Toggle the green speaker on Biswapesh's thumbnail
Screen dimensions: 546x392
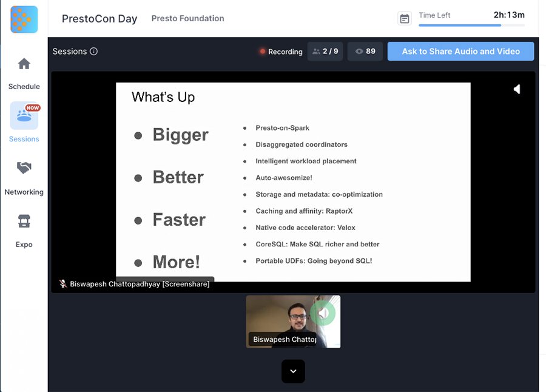click(x=323, y=313)
